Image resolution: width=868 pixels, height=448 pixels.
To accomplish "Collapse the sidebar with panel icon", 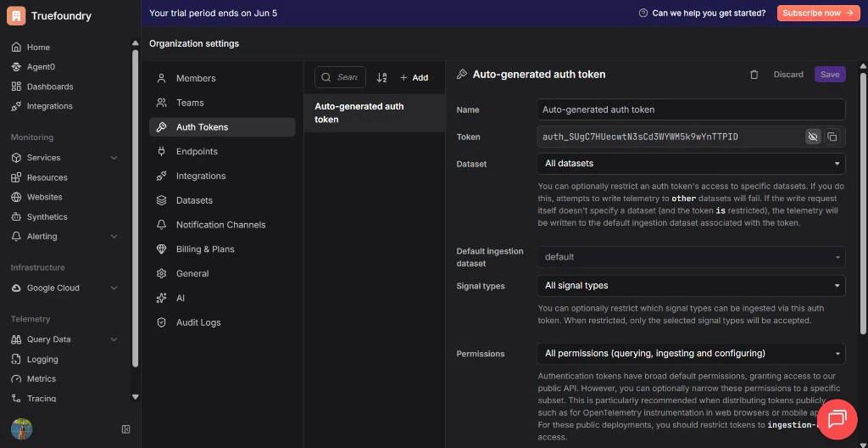I will [x=125, y=429].
